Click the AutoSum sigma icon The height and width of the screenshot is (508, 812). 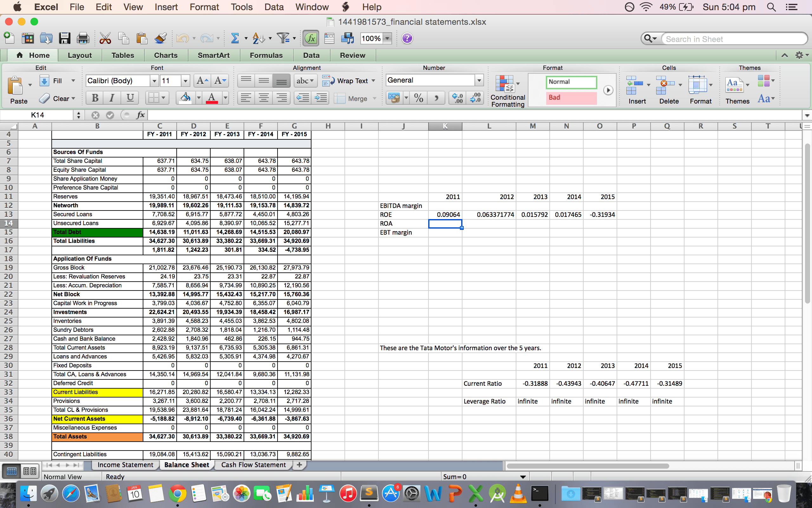[x=235, y=38]
